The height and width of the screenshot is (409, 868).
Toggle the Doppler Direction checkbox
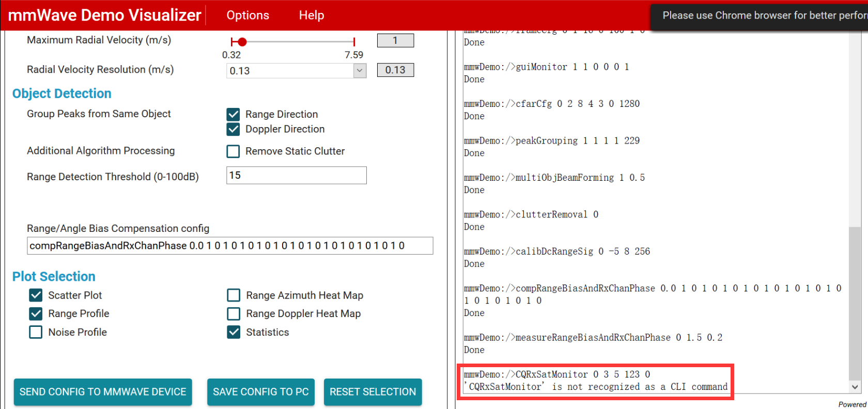(x=233, y=129)
